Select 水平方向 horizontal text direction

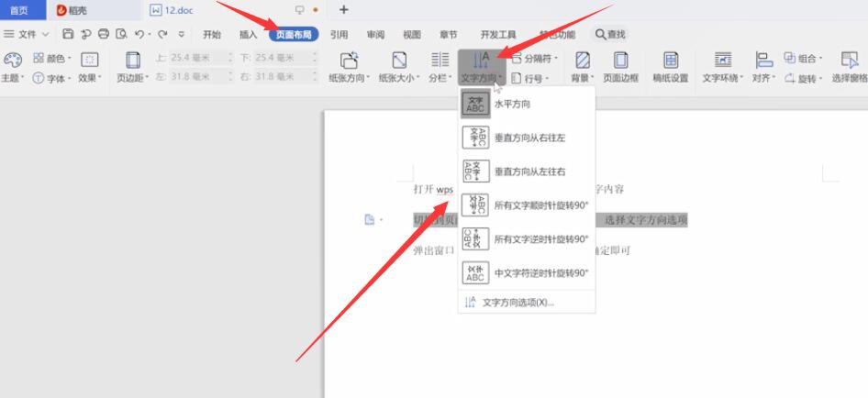click(527, 104)
